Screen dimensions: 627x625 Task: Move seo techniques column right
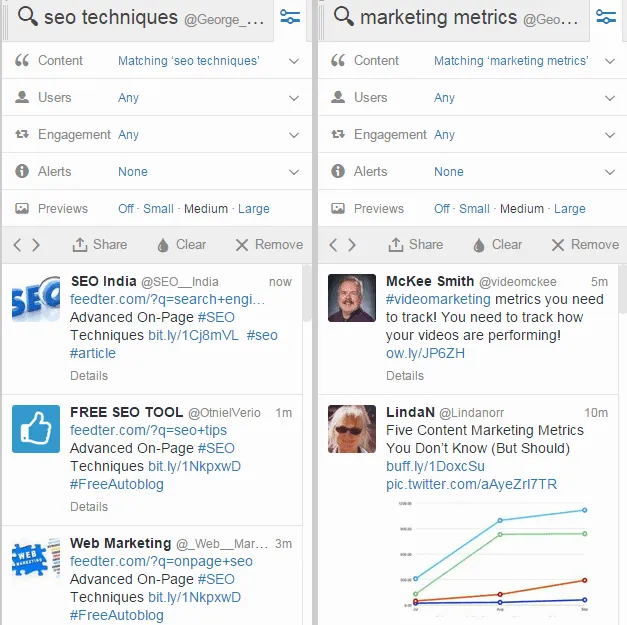[37, 244]
